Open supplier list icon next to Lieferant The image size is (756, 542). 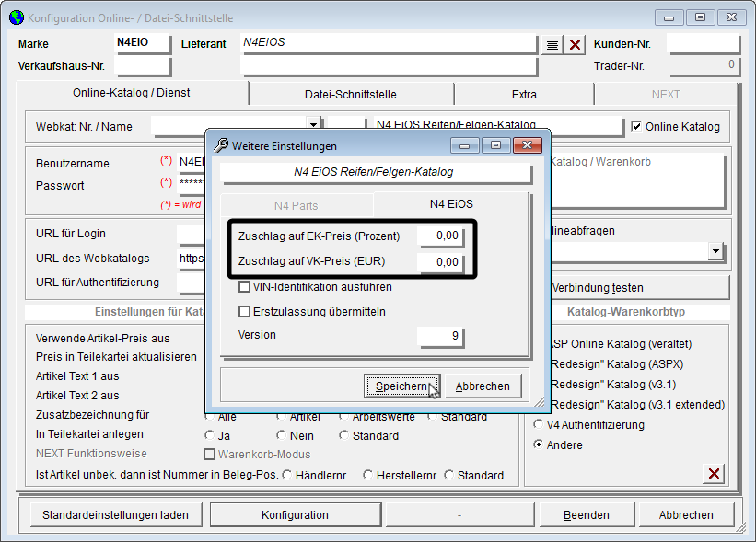pos(552,45)
